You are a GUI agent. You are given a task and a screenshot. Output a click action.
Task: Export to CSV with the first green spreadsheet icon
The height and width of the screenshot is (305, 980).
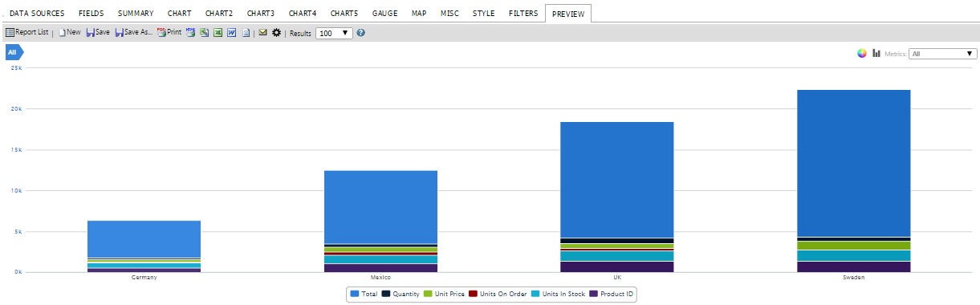point(204,32)
